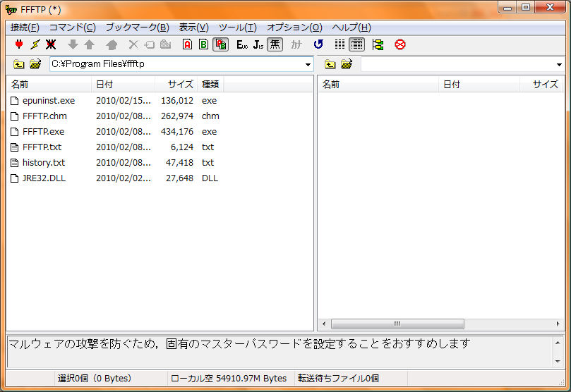This screenshot has width=571, height=392.
Task: Sort local list by 日付 column
Action: [x=123, y=85]
